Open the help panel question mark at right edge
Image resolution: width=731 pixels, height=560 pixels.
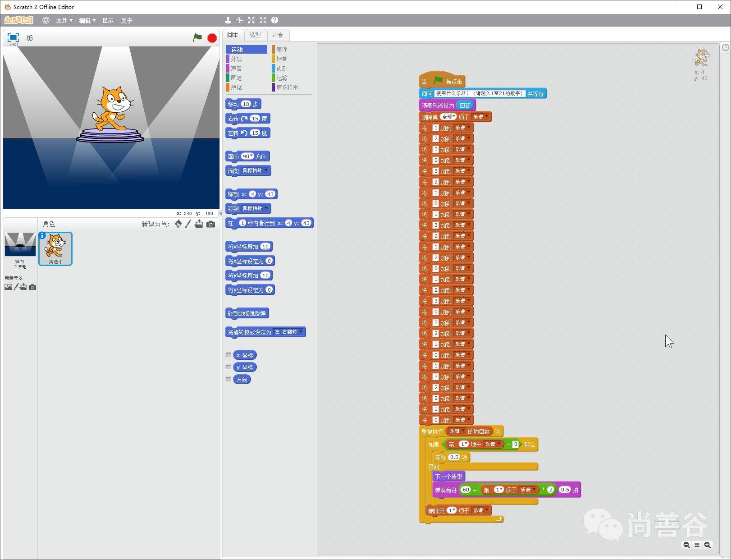click(x=726, y=47)
